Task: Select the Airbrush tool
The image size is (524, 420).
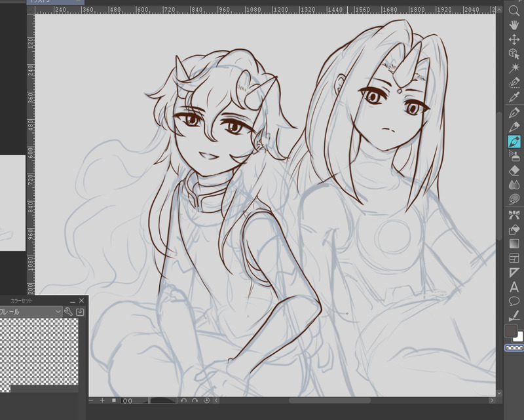Action: 514,156
